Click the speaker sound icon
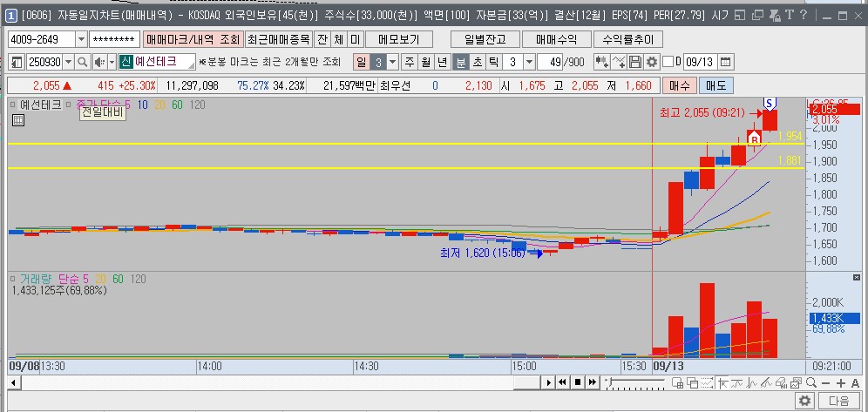Screen dimensions: 868x412 [99, 62]
